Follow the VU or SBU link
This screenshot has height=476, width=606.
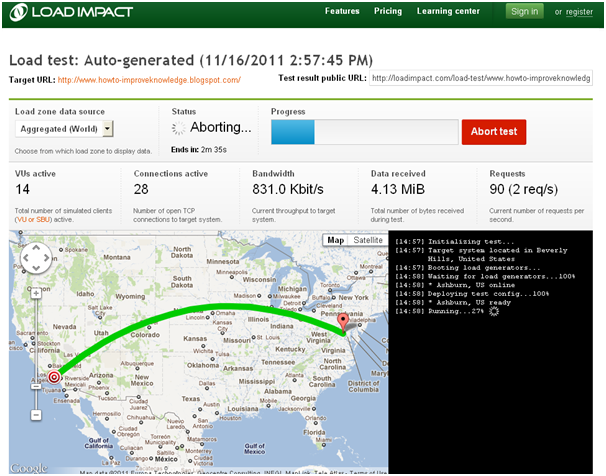pos(33,219)
